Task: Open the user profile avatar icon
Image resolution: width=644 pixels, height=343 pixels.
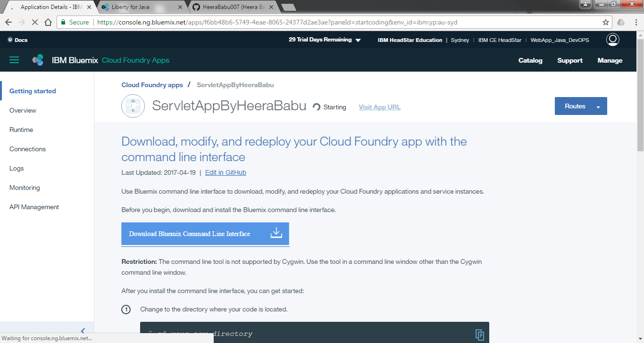Action: 612,40
